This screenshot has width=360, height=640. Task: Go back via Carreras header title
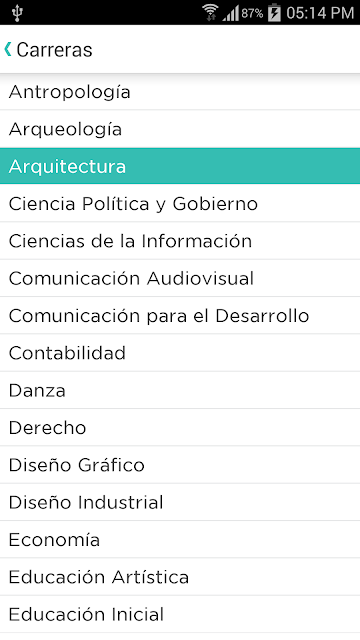54,50
